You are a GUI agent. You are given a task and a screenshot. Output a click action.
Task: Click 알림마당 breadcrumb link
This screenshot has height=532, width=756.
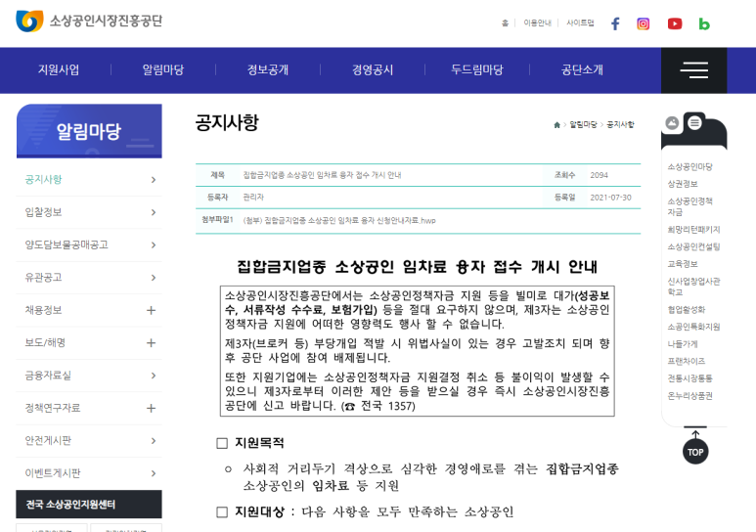pyautogui.click(x=584, y=125)
